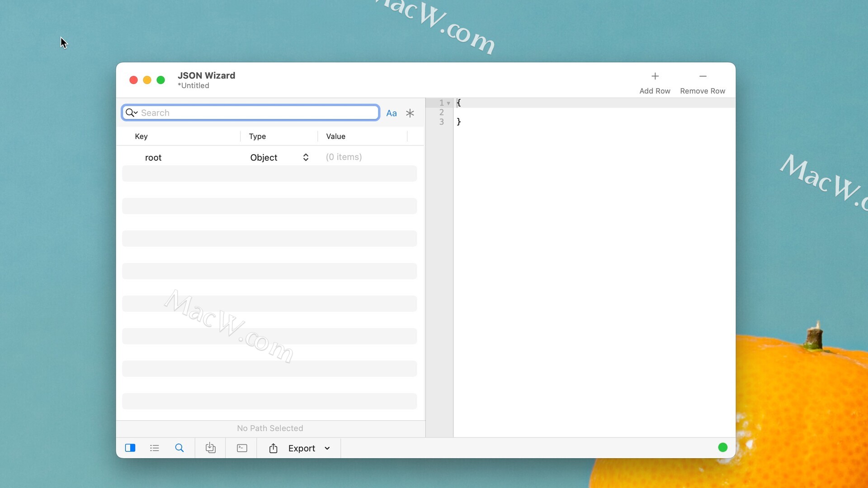Image resolution: width=868 pixels, height=488 pixels.
Task: Toggle case-sensitive Aa search option
Action: point(392,113)
